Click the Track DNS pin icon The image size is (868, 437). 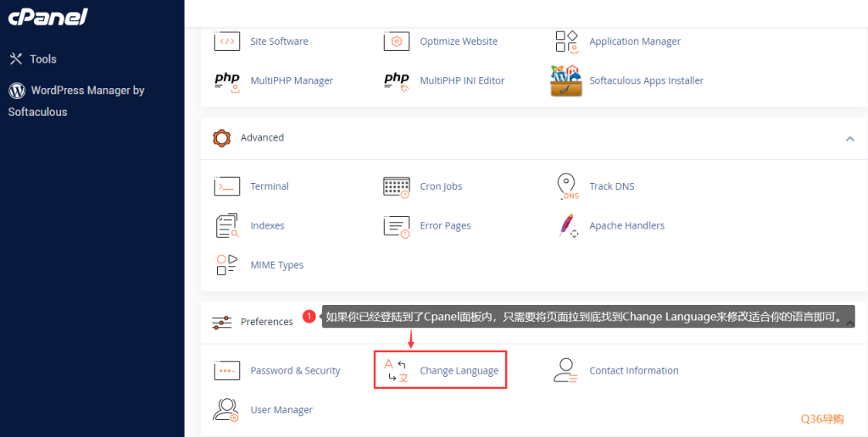pyautogui.click(x=567, y=187)
